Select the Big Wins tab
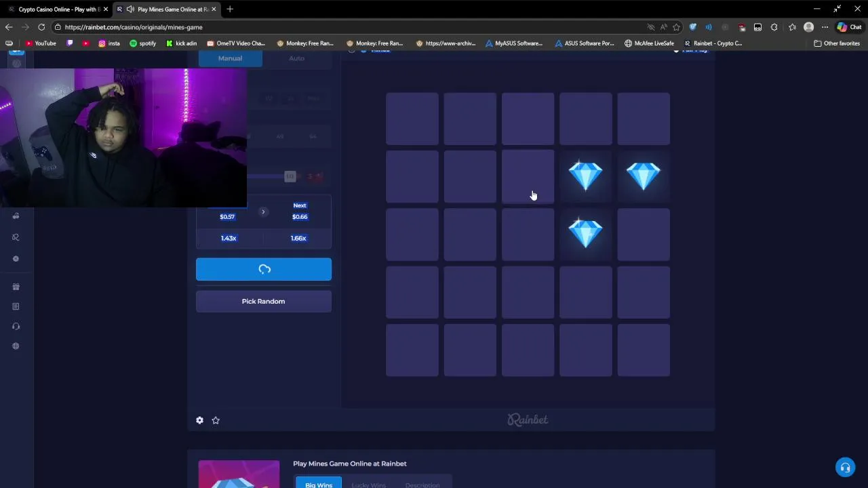 319,484
